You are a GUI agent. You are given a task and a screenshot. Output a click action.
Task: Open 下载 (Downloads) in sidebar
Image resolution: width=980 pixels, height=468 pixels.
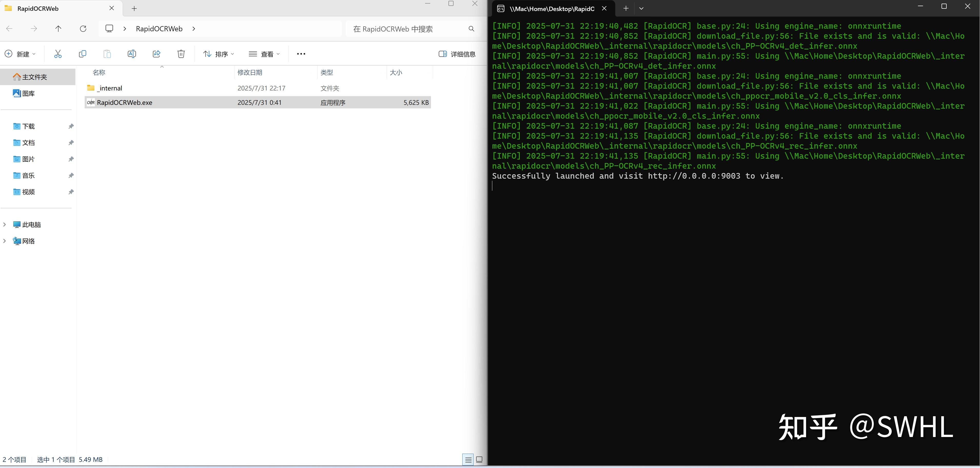click(28, 126)
